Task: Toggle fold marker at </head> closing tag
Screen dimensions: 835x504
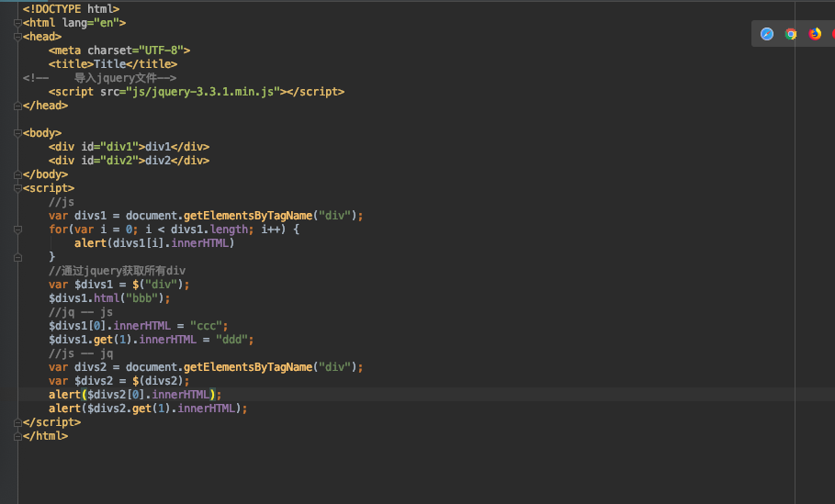Action: [x=17, y=106]
